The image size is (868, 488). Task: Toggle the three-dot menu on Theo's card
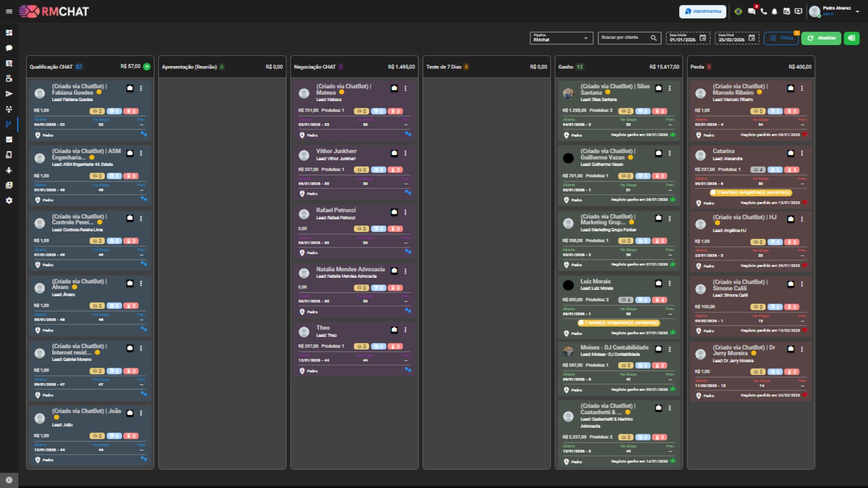click(406, 330)
